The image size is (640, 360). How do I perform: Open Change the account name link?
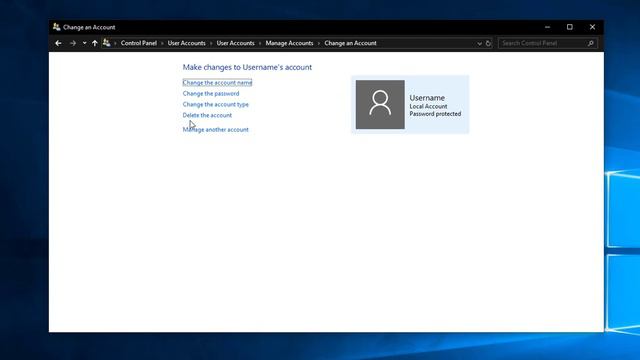coord(217,82)
